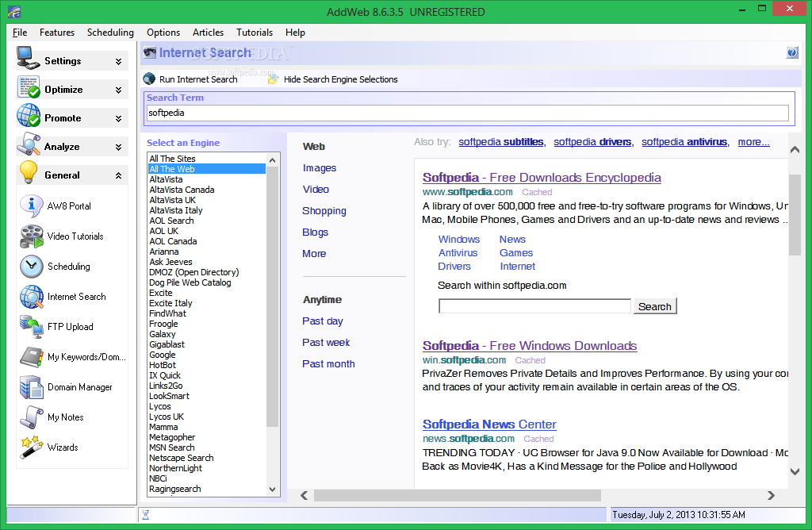The height and width of the screenshot is (530, 812).
Task: Select DMOZ (Open Directory) engine
Action: pos(194,272)
